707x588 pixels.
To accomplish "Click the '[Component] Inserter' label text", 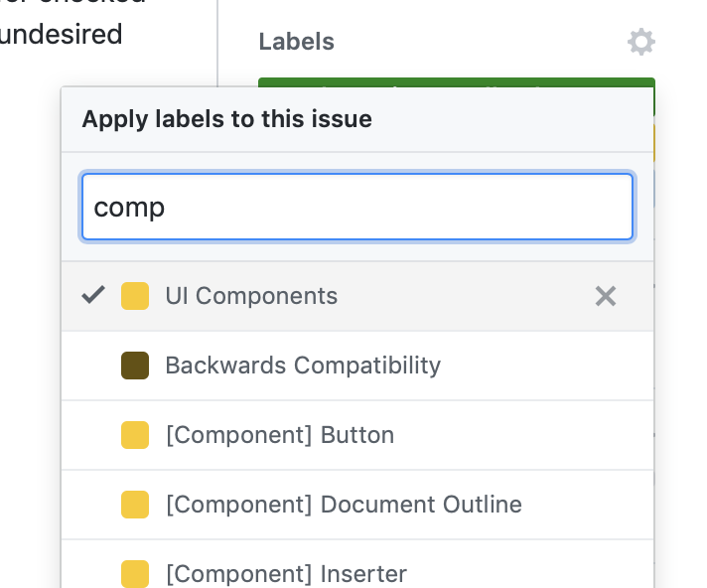I will pos(286,573).
